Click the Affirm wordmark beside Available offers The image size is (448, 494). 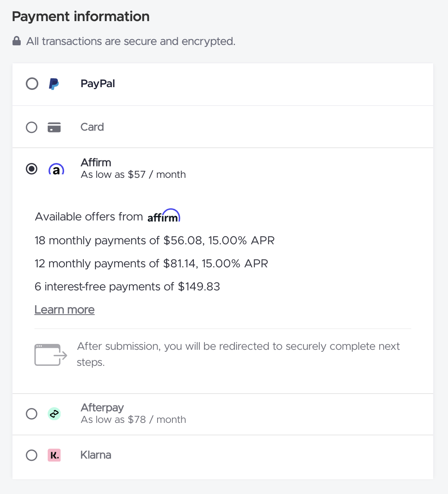[164, 216]
